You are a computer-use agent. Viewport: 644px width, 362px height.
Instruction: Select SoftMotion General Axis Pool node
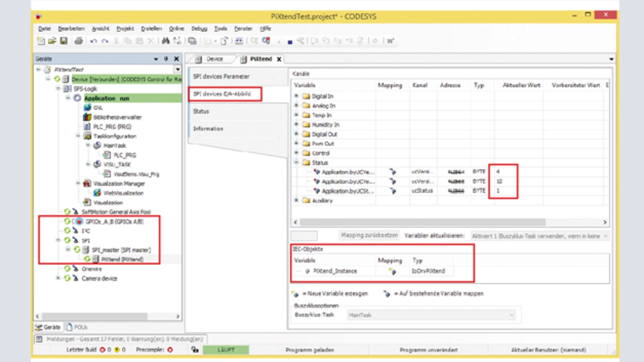tap(116, 212)
